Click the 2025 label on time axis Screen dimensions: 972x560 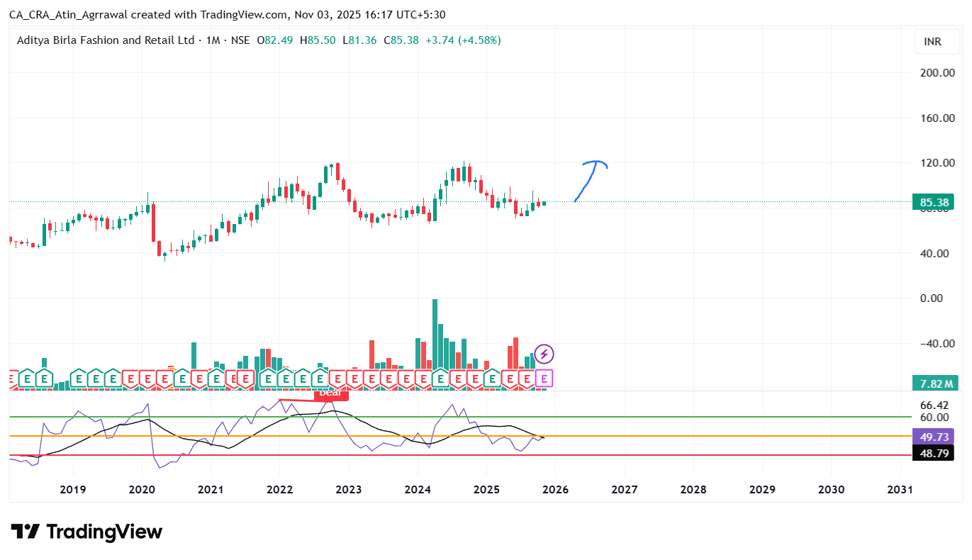[x=486, y=489]
